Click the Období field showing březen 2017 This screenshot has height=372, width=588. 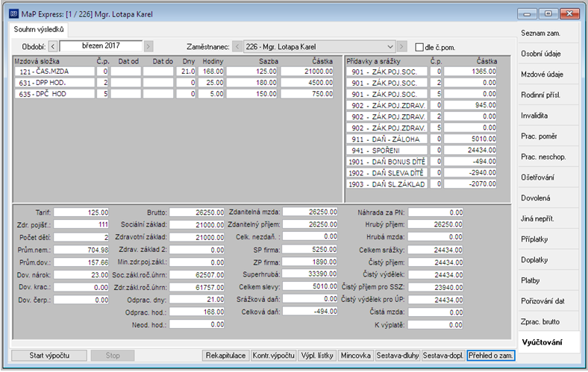[101, 46]
